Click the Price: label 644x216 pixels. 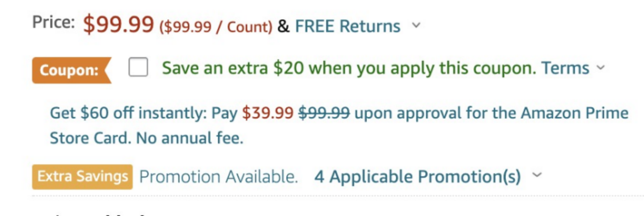coord(53,22)
